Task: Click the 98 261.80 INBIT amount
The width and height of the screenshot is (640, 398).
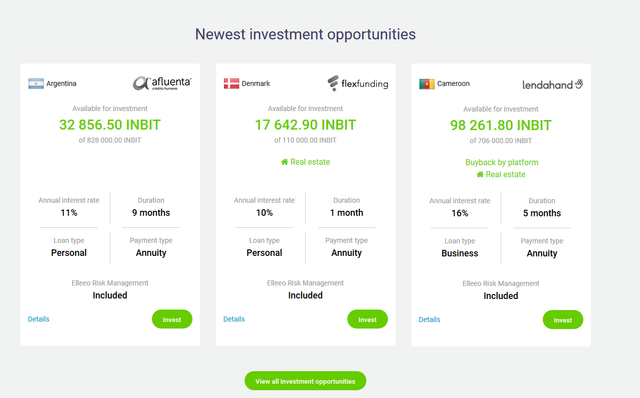Action: [501, 125]
